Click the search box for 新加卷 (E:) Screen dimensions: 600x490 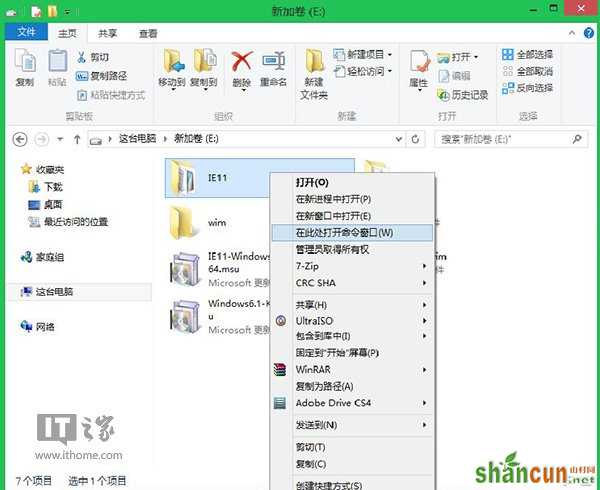(511, 139)
